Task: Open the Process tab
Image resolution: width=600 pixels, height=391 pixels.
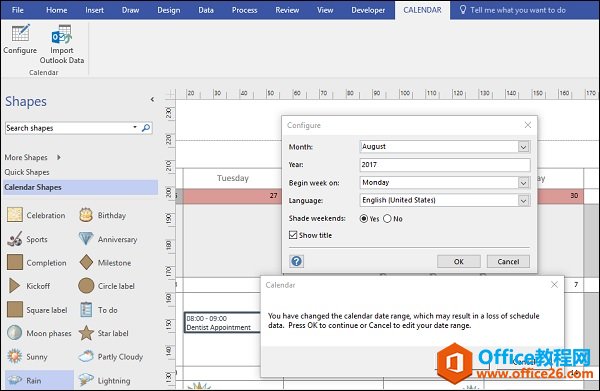Action: (245, 10)
